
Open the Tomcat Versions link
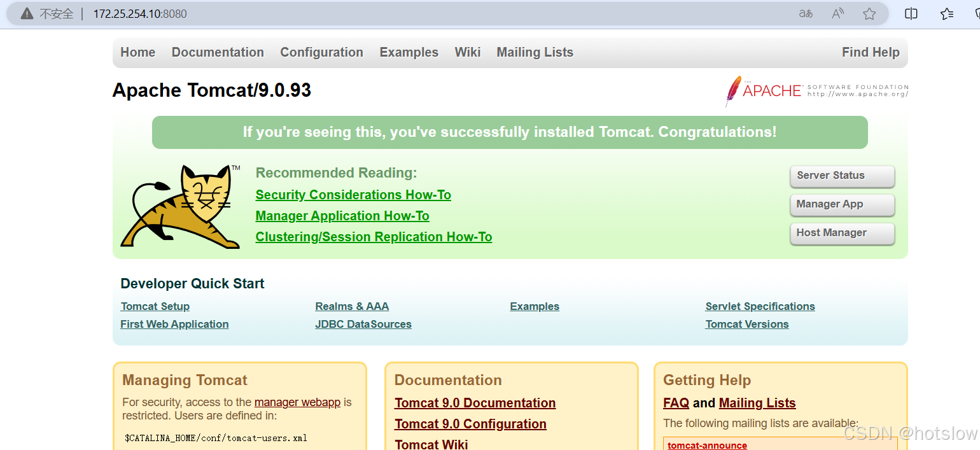[x=747, y=324]
